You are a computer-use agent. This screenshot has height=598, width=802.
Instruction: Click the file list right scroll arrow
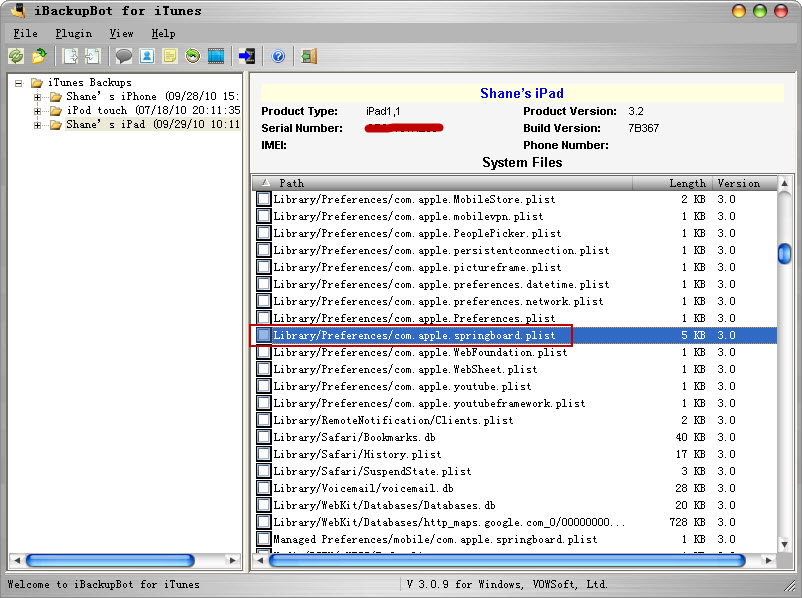point(769,560)
